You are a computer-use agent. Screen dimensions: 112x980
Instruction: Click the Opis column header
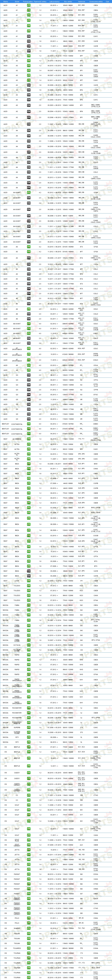(x=107, y=2)
